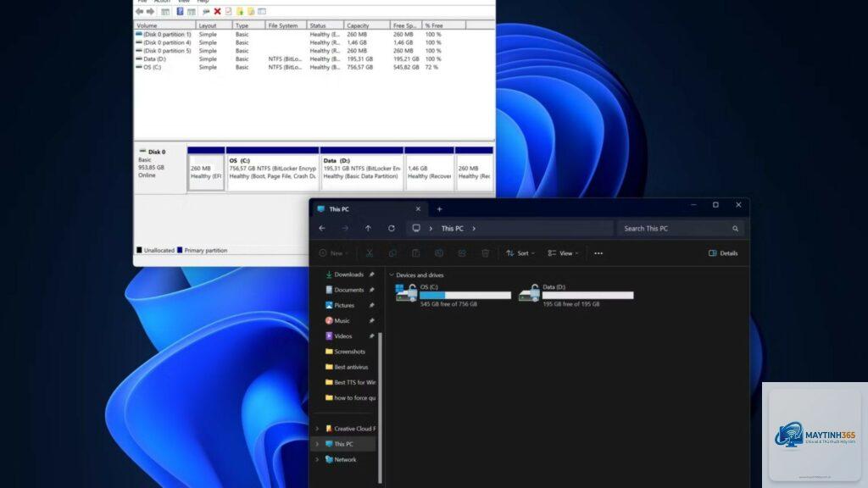Image resolution: width=868 pixels, height=488 pixels.
Task: Click the chevron before This PC in address bar
Action: click(x=431, y=229)
